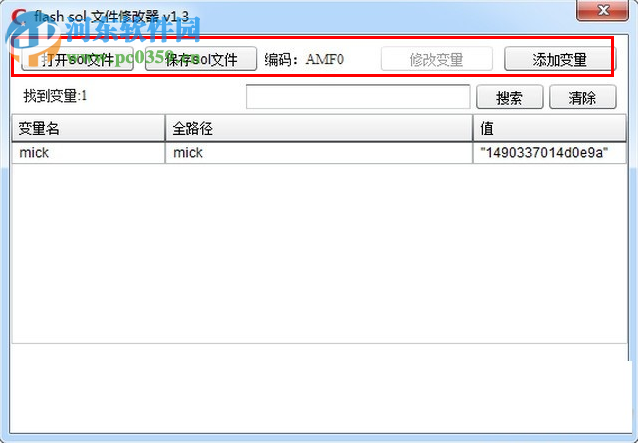Click the 保存sol文件 button
This screenshot has width=638, height=443.
pos(201,59)
